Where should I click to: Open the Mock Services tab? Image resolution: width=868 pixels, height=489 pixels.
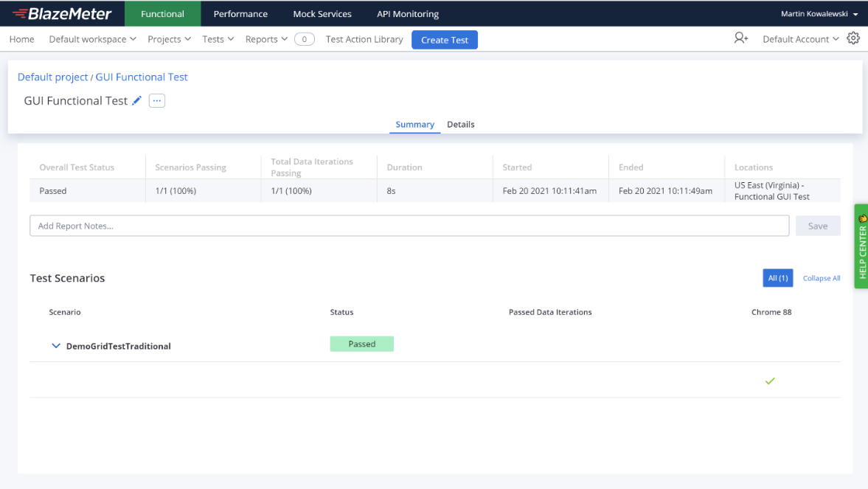(322, 14)
